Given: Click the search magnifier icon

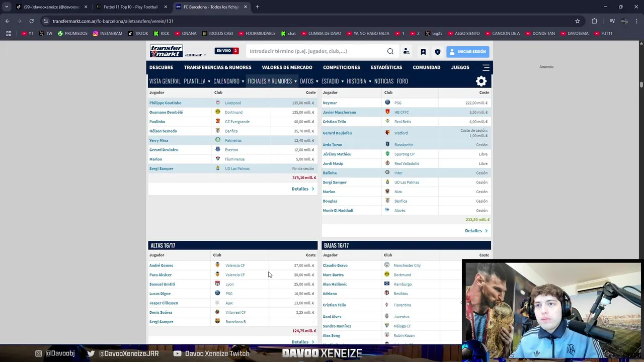Looking at the screenshot, I should pyautogui.click(x=390, y=51).
